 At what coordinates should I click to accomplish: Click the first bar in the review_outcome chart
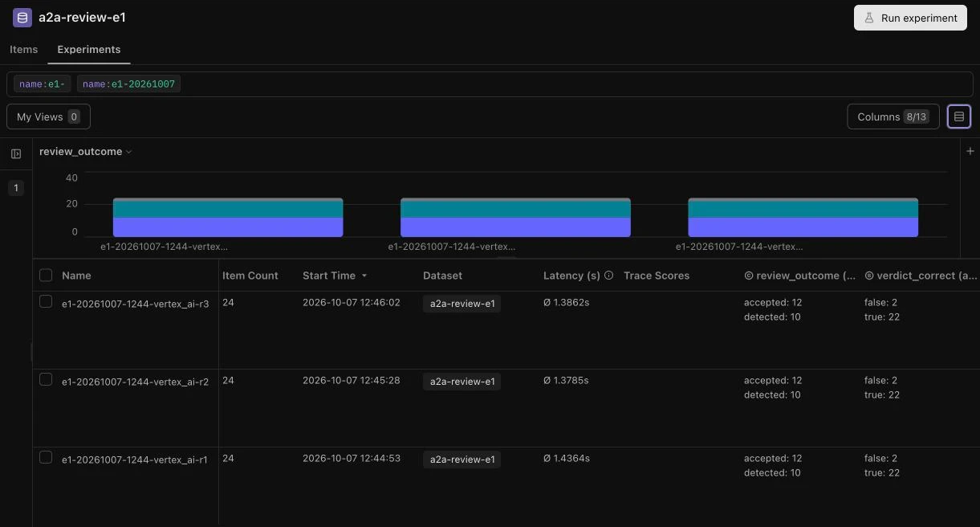point(228,217)
